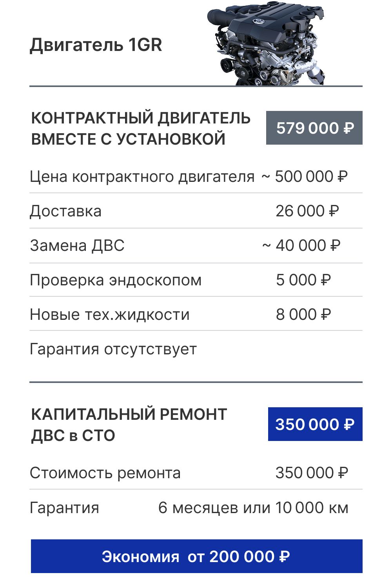The width and height of the screenshot is (392, 586).
Task: Click the "Новые тех.жидкости" row label
Action: (110, 315)
